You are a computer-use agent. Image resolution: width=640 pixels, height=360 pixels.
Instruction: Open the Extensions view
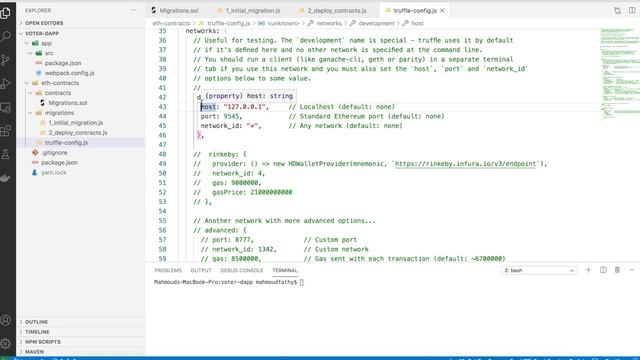(x=6, y=131)
